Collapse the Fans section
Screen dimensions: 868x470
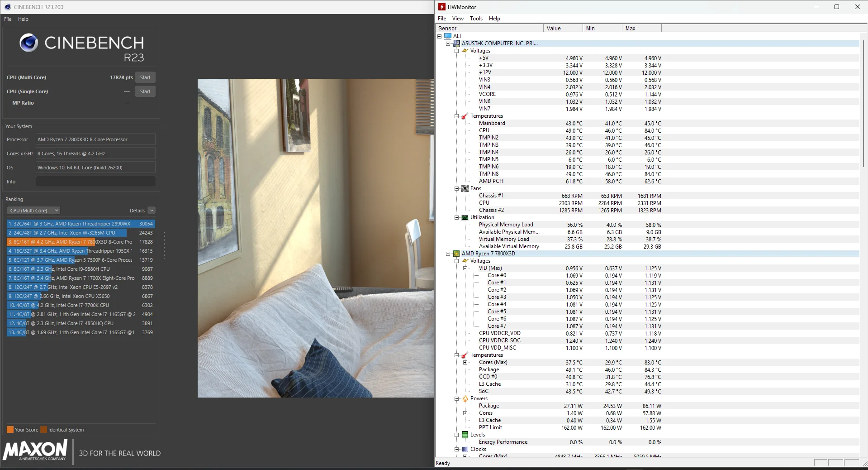pos(456,188)
